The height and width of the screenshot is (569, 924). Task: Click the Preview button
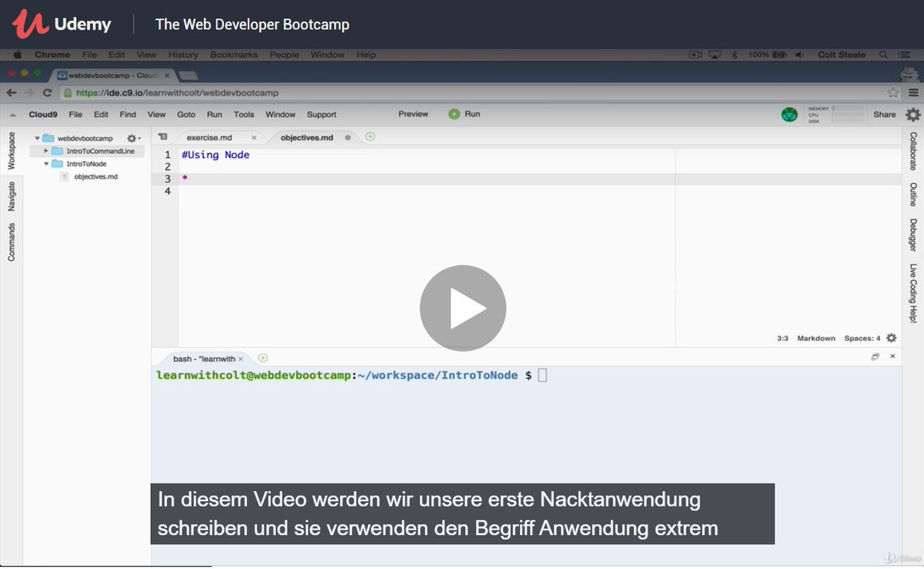click(413, 114)
